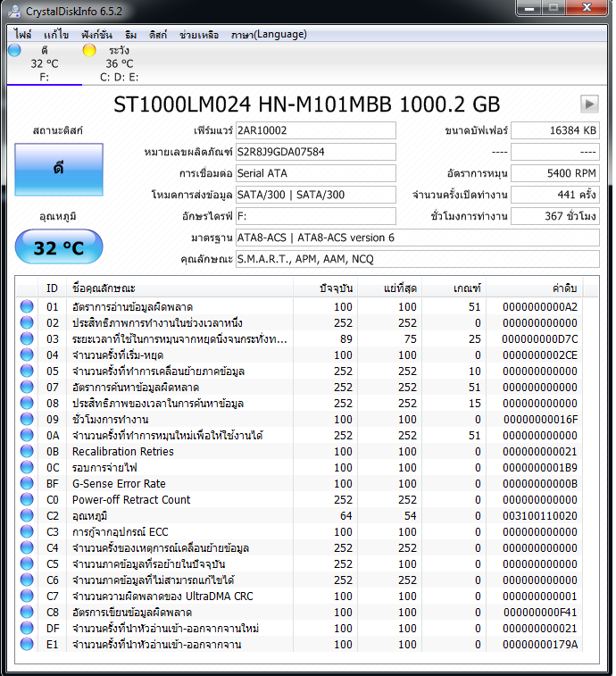
Task: Select the Recalibration Retries attribute name
Action: (x=123, y=451)
